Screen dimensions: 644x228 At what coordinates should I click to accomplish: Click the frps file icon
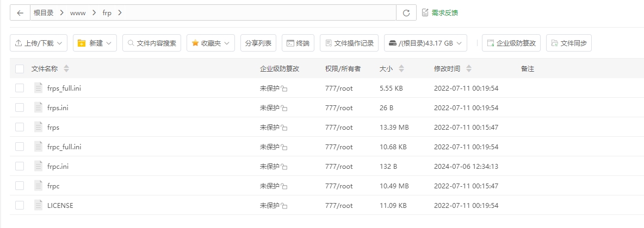39,127
